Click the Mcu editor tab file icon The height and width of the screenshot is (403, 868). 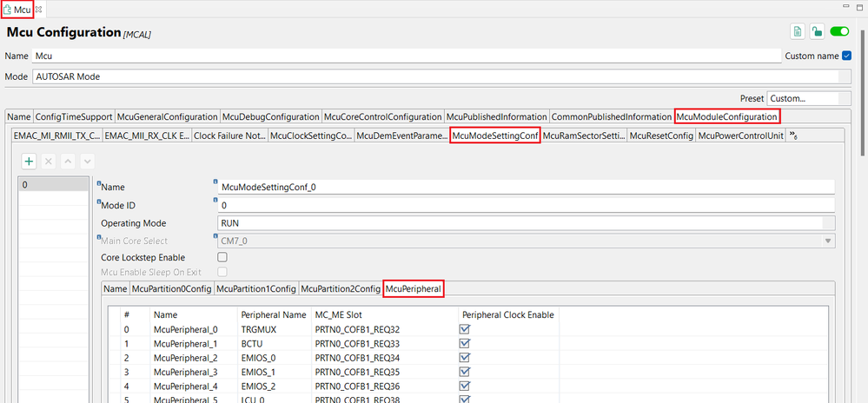[8, 10]
